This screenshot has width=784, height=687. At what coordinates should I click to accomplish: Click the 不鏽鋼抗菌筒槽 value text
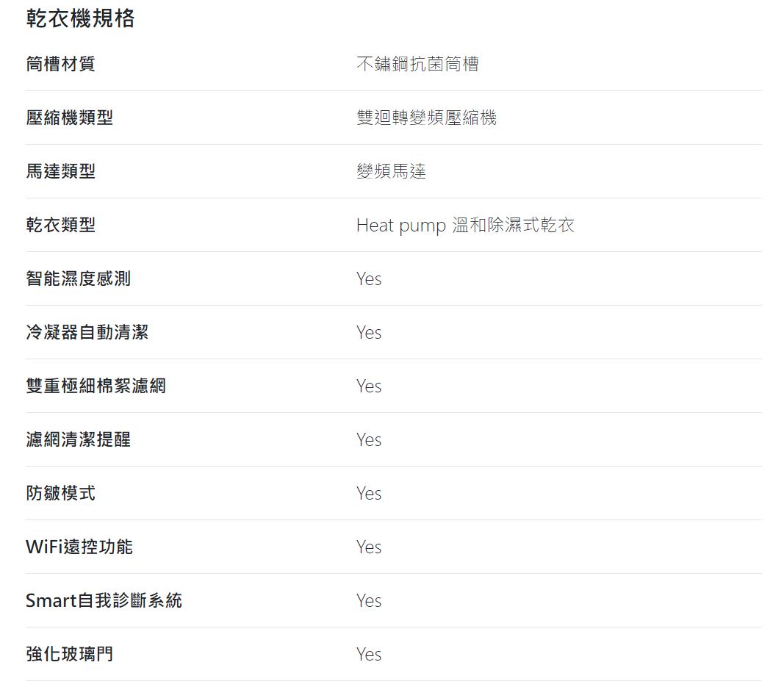(417, 64)
